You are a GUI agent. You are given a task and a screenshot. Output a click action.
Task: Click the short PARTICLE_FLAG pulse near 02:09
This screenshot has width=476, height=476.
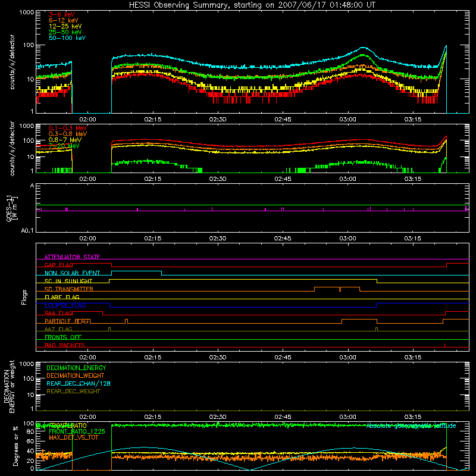pyautogui.click(x=127, y=320)
